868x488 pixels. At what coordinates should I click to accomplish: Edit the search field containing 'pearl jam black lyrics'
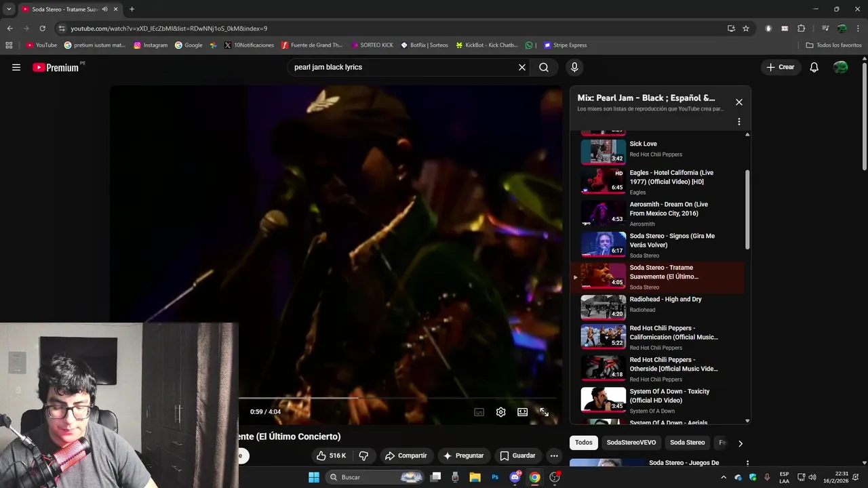[403, 67]
